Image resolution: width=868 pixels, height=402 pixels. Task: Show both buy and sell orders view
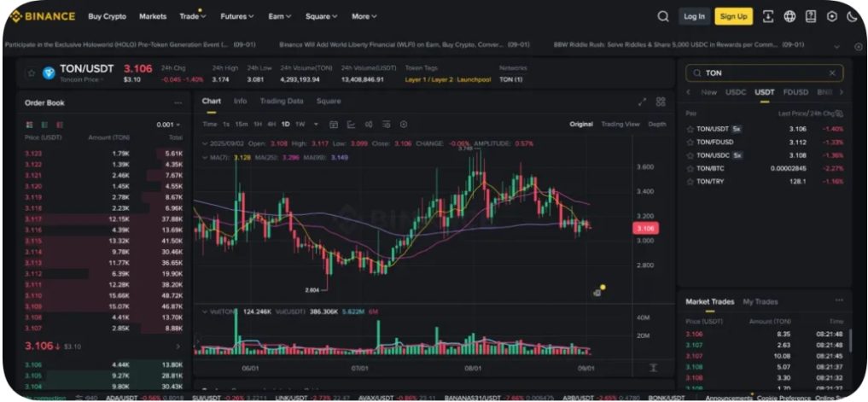click(29, 125)
